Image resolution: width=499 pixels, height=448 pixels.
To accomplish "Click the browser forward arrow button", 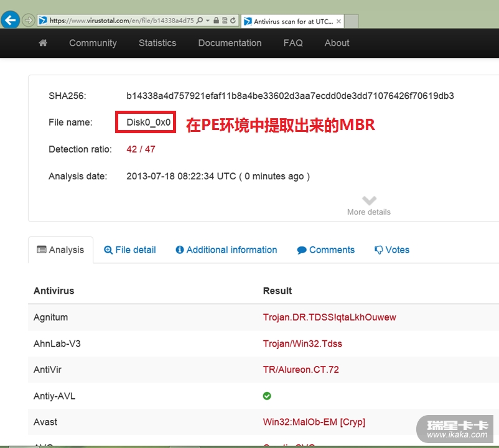I will 29,21.
